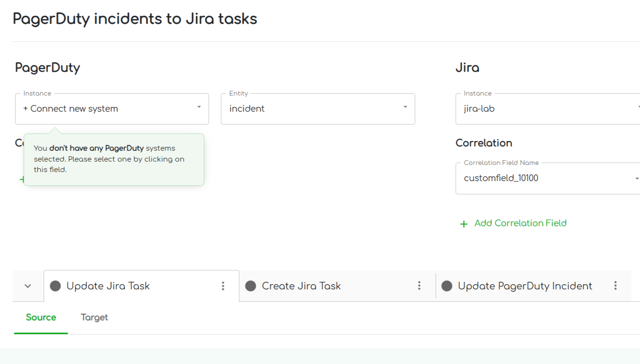This screenshot has width=640, height=364.
Task: Collapse the flow list with the chevron
Action: click(x=28, y=286)
